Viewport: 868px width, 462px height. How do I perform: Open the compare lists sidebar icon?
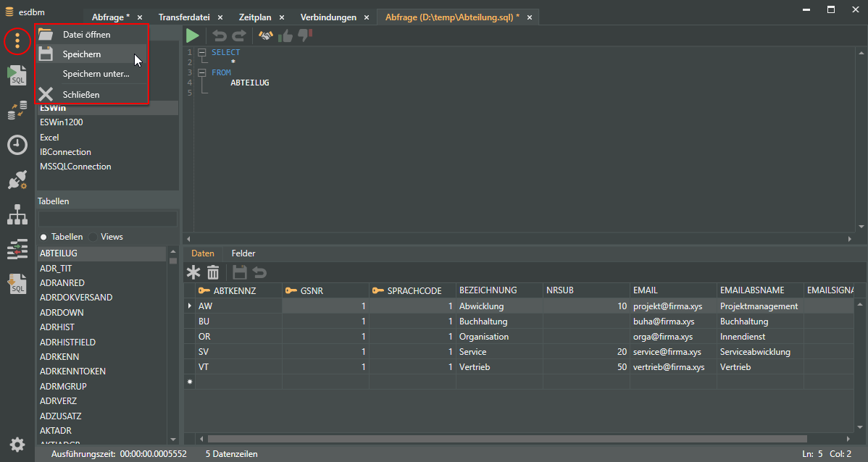(17, 250)
